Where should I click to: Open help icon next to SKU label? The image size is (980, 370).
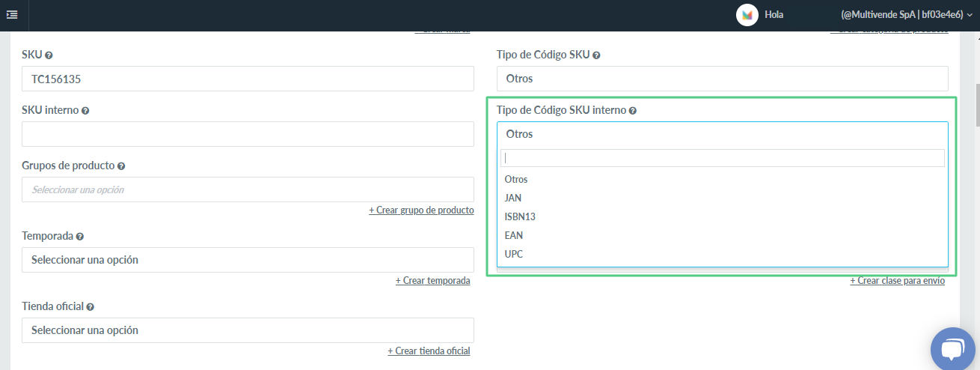[x=49, y=55]
